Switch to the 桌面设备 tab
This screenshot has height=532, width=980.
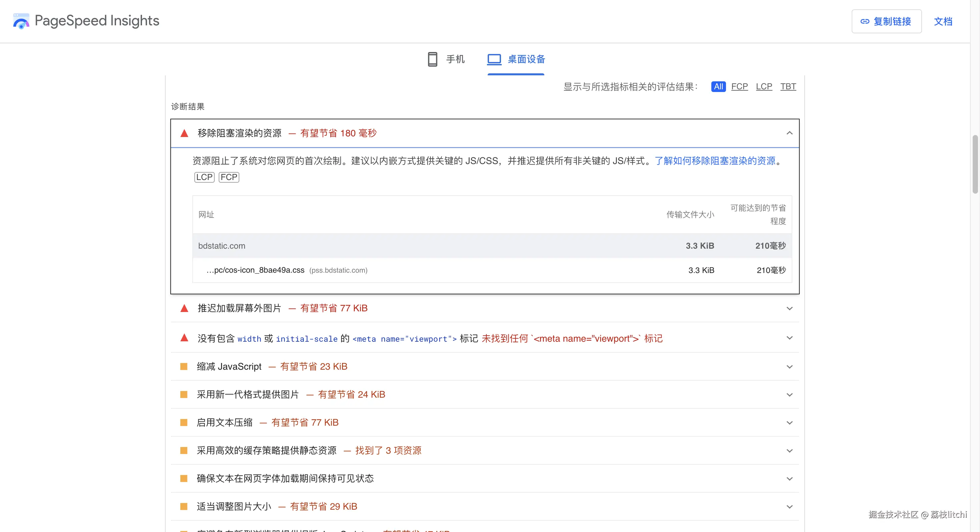tap(526, 59)
